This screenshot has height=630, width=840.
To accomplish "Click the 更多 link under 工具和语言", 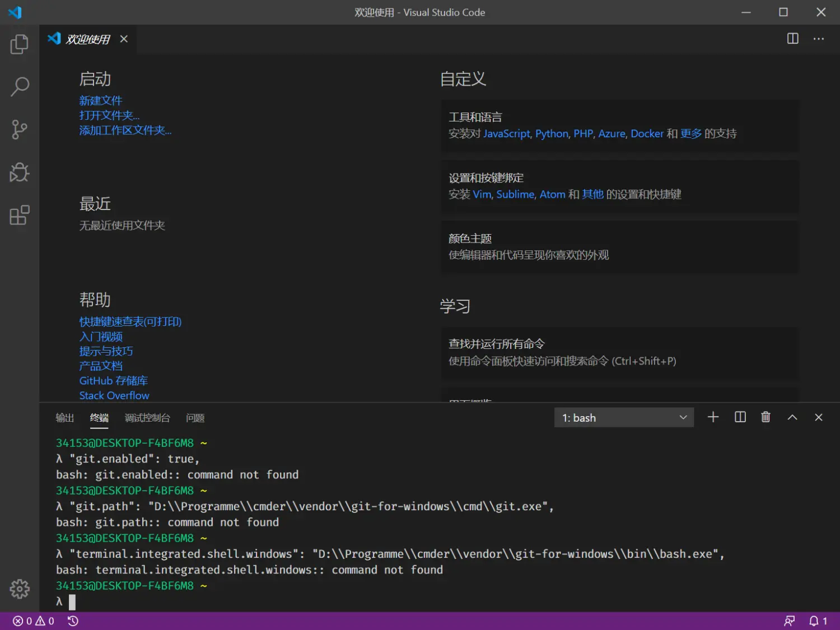I will coord(691,134).
